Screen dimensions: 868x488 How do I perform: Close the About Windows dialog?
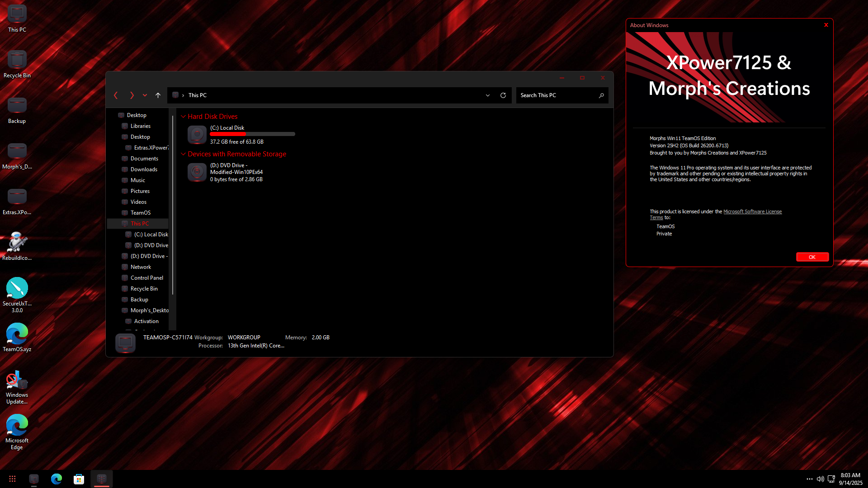click(826, 25)
